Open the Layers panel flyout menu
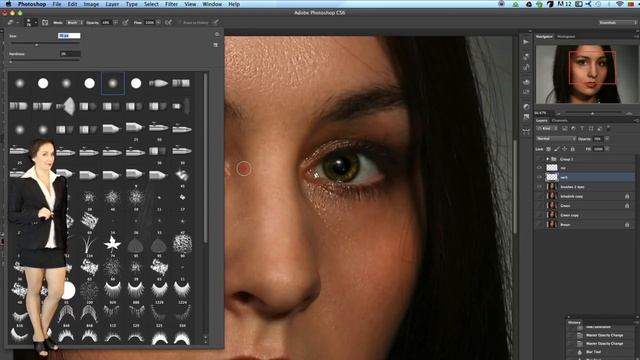This screenshot has height=360, width=640. [636, 120]
